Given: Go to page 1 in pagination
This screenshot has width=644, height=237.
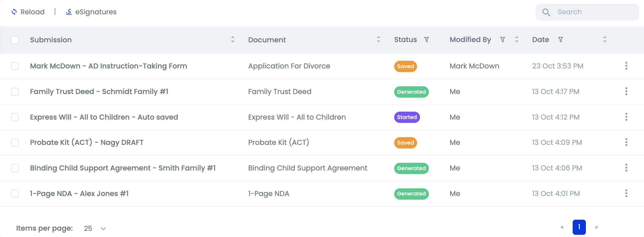Looking at the screenshot, I should tap(579, 227).
